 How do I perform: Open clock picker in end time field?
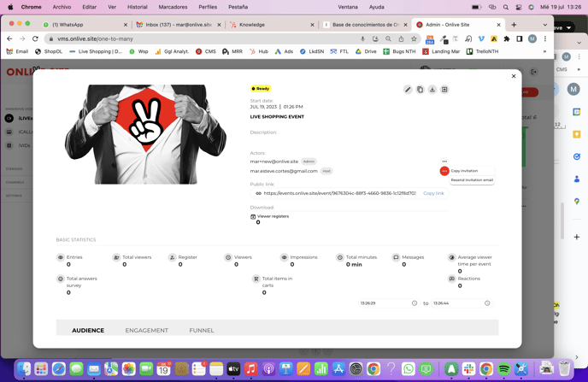(x=487, y=303)
